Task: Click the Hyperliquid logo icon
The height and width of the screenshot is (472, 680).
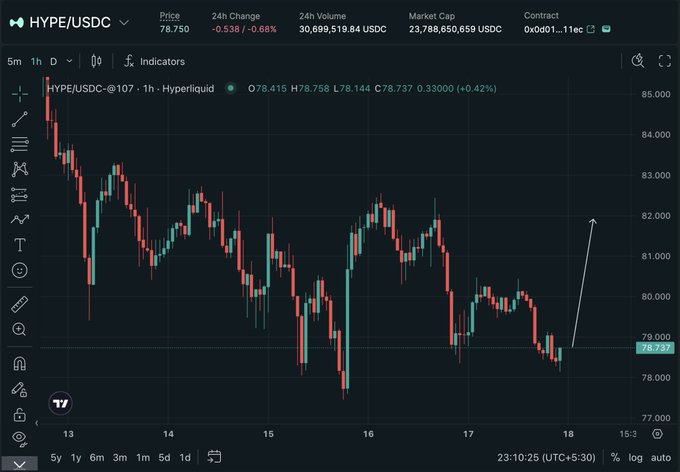Action: (x=16, y=22)
